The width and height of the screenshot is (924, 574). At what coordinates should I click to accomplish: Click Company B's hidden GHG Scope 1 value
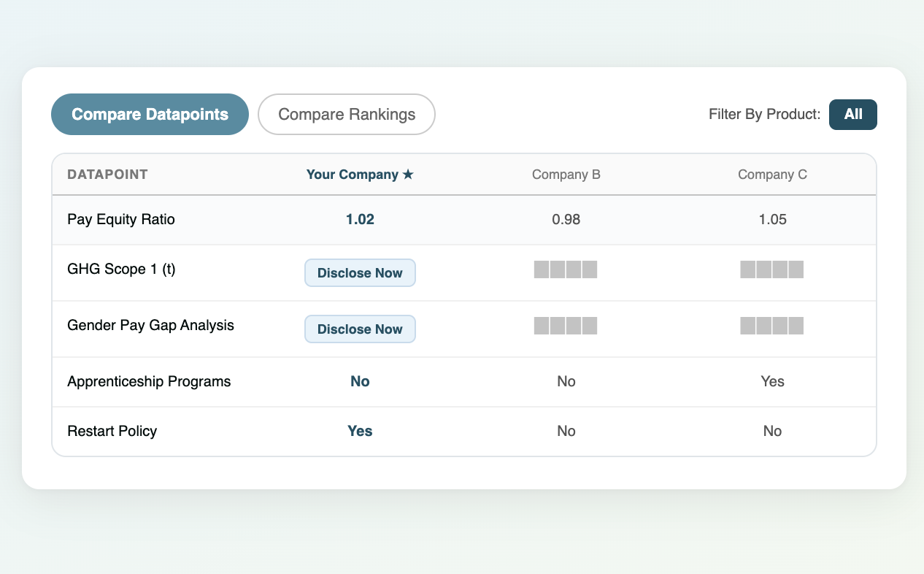pos(566,269)
